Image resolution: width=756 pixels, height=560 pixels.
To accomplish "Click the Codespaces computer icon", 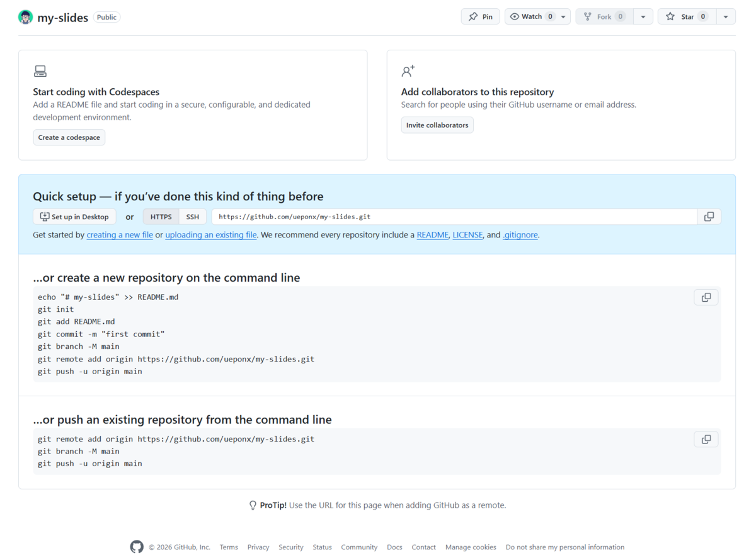I will pos(40,71).
